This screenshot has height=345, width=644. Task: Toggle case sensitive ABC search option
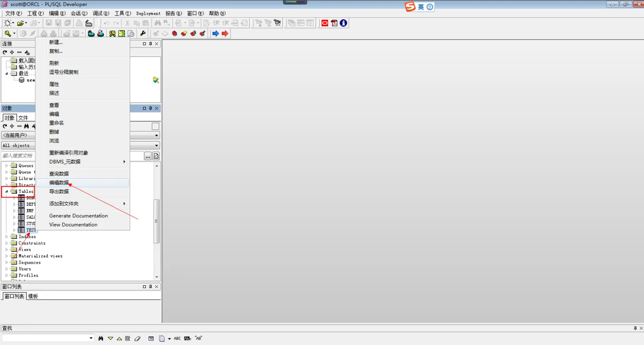tap(177, 339)
